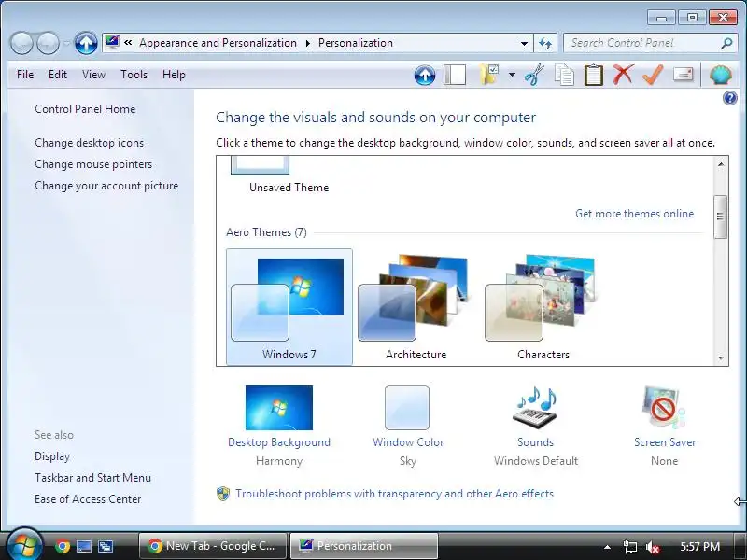Click the Classic Shell seashell settings icon
The height and width of the screenshot is (560, 747).
coord(720,76)
